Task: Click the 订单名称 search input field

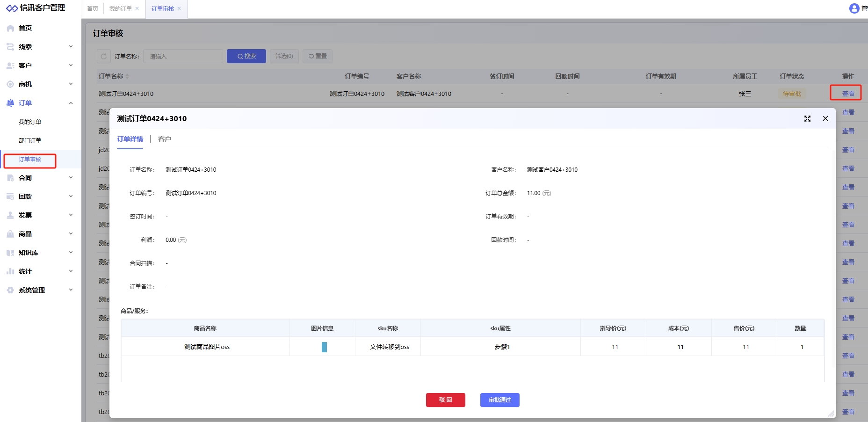Action: (x=183, y=56)
